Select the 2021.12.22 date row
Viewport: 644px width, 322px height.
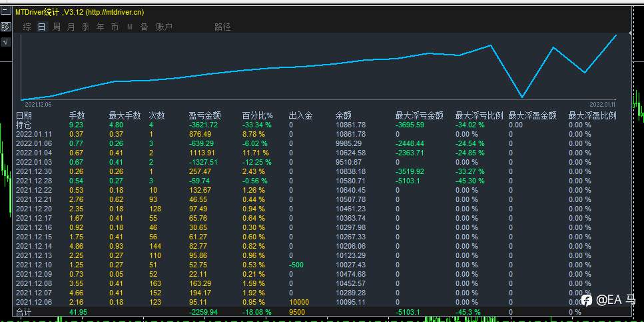pyautogui.click(x=33, y=190)
